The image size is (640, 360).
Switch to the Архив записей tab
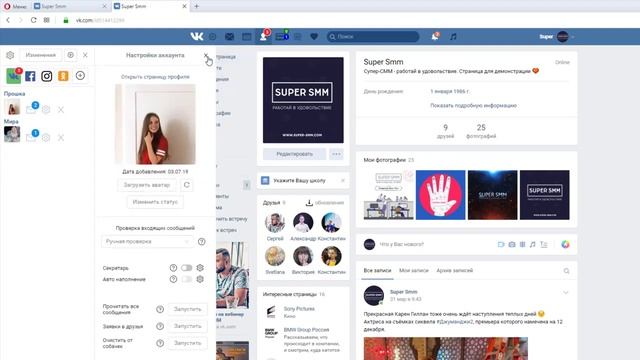coord(454,270)
